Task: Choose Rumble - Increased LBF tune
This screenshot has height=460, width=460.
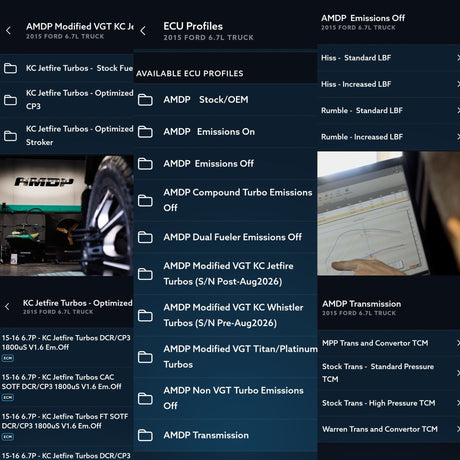Action: 389,137
